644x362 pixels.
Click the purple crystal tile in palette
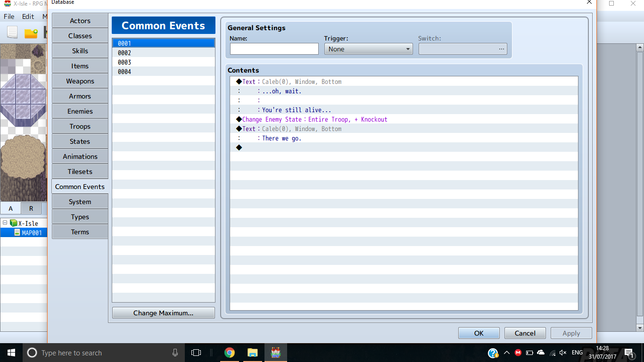click(x=23, y=99)
